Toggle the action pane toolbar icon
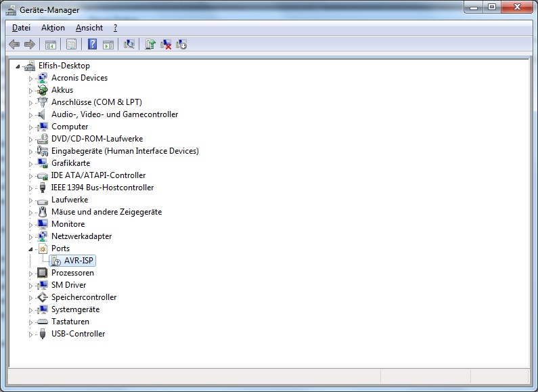Screen dimensions: 538x392 [108, 44]
